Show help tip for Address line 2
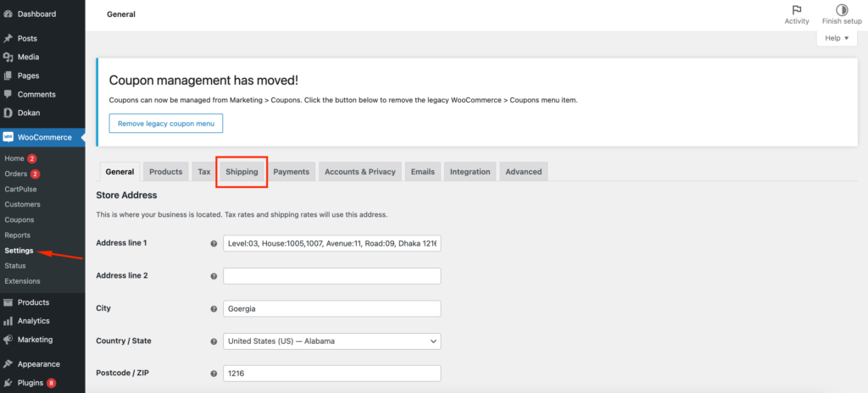This screenshot has height=393, width=868. click(214, 276)
